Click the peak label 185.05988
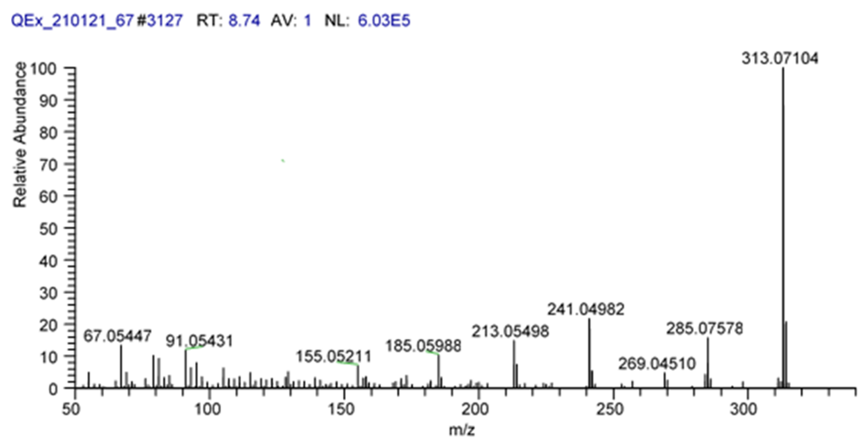868x448 pixels. 423,346
